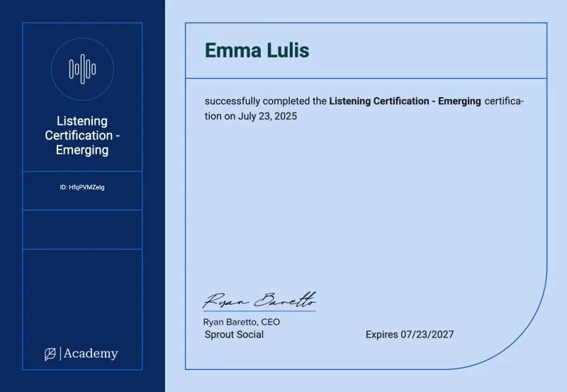The width and height of the screenshot is (567, 392).
Task: Click the Sprout Social company name
Action: (x=234, y=335)
